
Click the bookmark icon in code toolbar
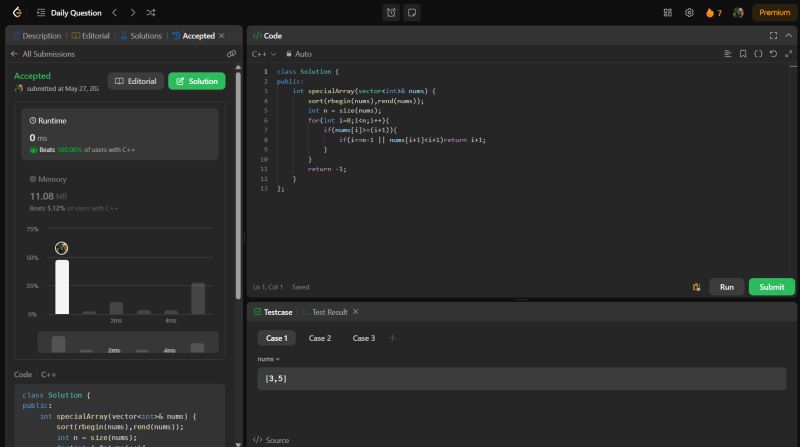[x=743, y=54]
